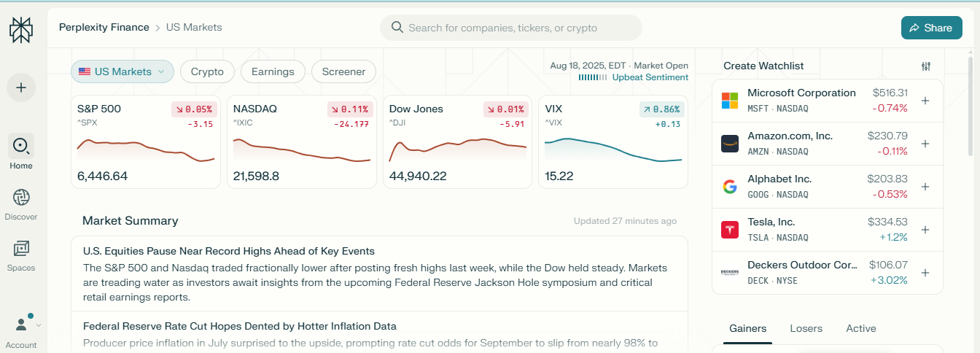Click the Share button
Image resolution: width=980 pixels, height=353 pixels.
coord(931,28)
